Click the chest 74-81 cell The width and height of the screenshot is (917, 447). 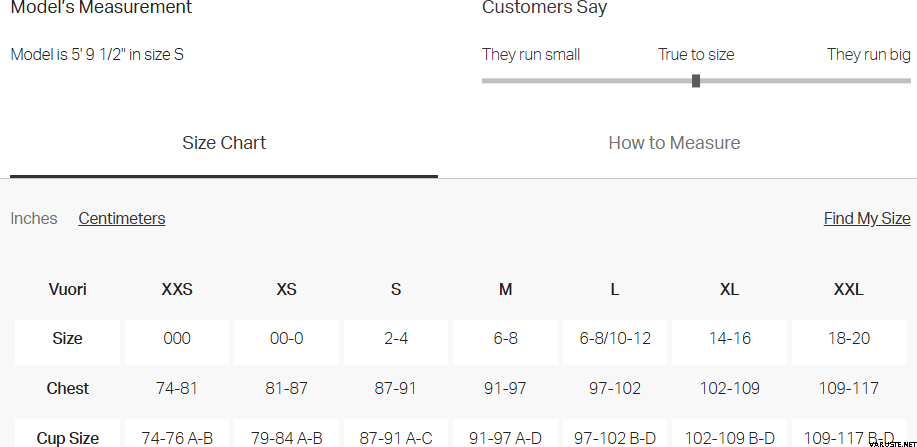point(177,388)
